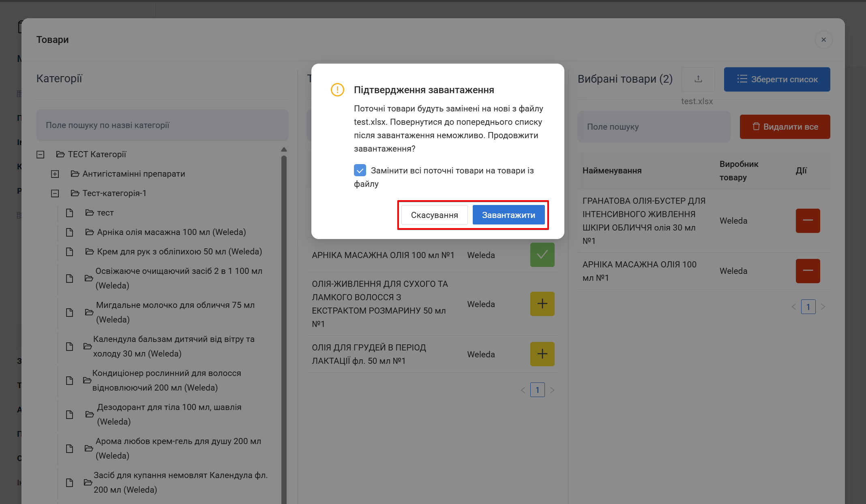The width and height of the screenshot is (866, 504).
Task: Remove АРНІКА МАСАЖНА ОЛІЯ from selected products
Action: tap(807, 271)
